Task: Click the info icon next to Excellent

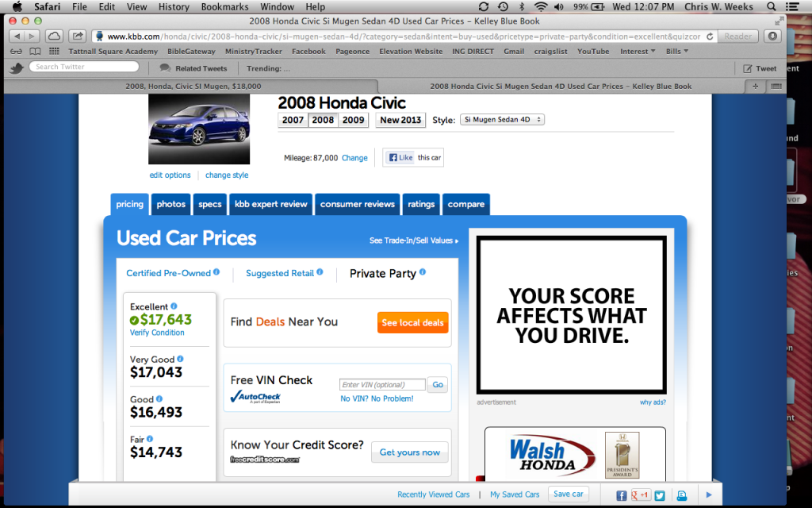Action: 174,306
